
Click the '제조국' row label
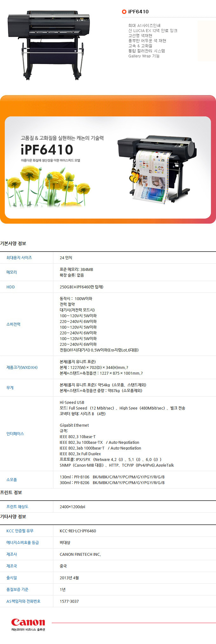[12, 566]
